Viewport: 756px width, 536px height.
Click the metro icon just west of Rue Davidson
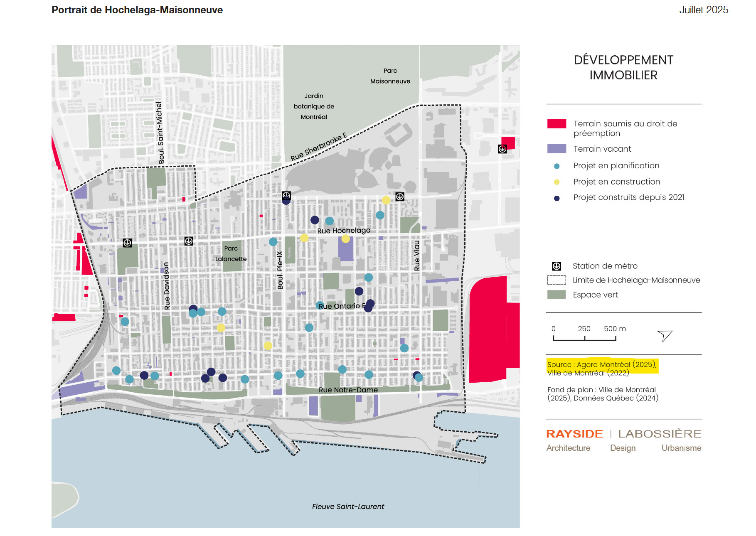(127, 243)
